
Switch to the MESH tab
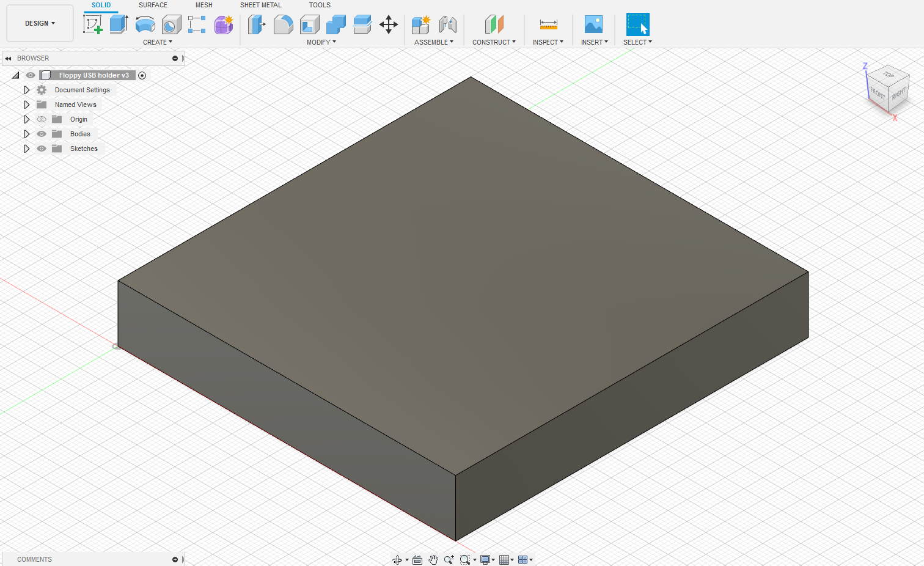(204, 5)
